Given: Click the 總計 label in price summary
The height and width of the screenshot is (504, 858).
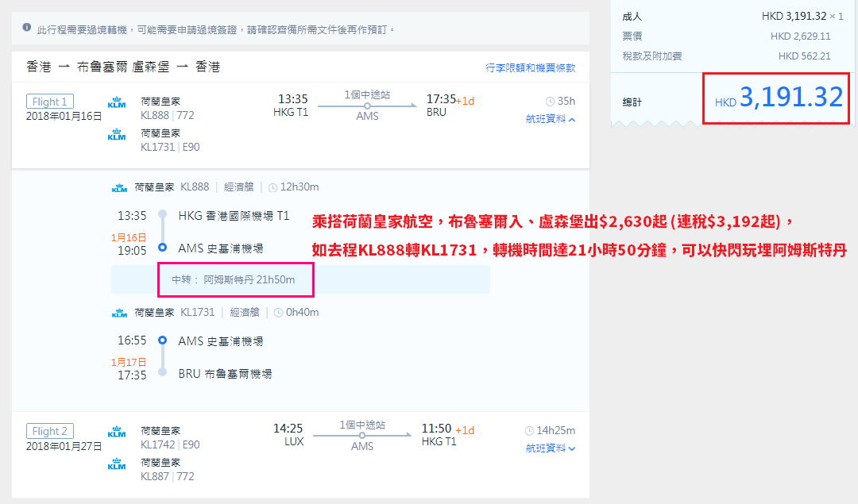Looking at the screenshot, I should [x=632, y=102].
